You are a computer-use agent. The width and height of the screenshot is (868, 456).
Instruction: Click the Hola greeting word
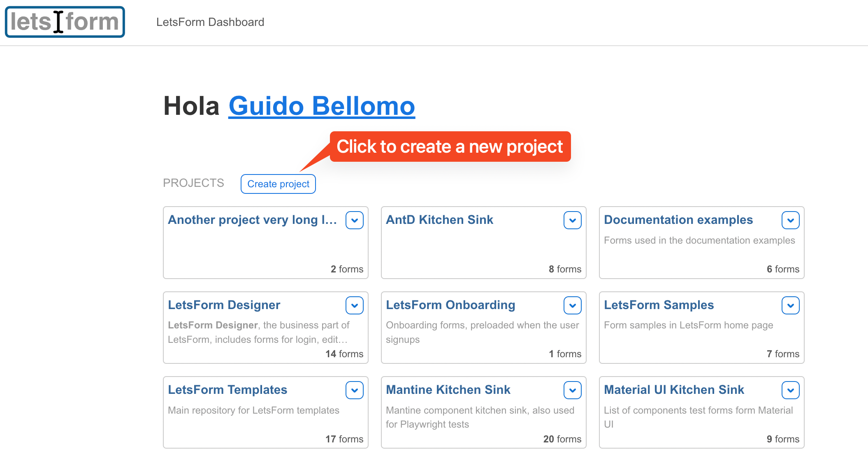click(x=191, y=106)
